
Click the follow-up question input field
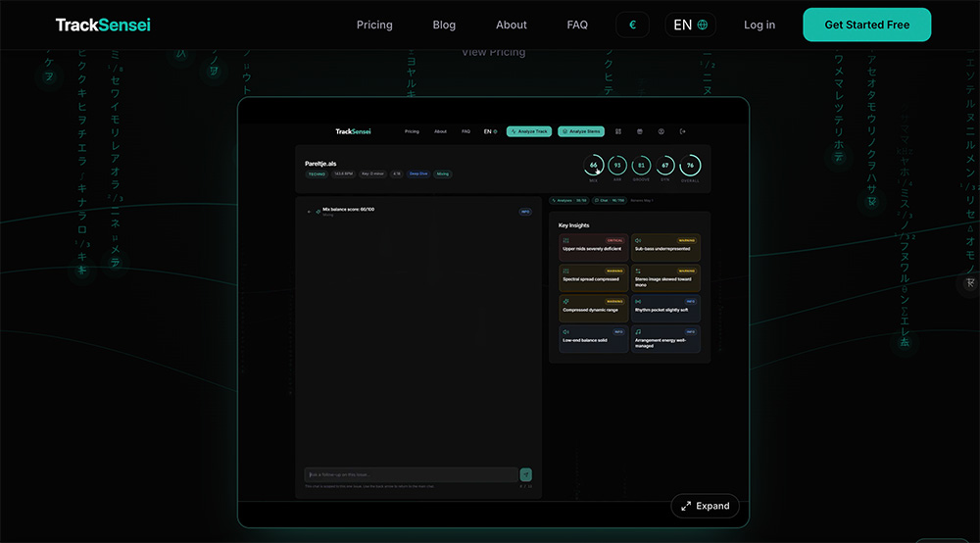point(411,475)
